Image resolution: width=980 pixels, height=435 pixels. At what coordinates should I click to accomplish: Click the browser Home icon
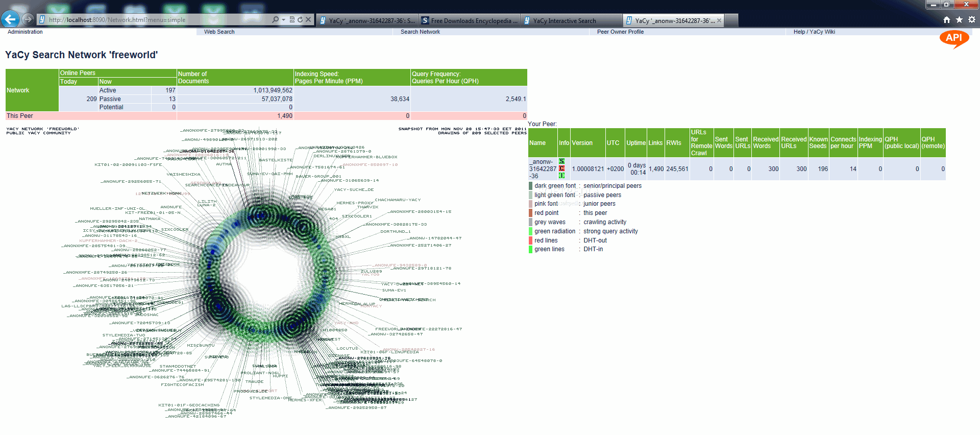947,20
